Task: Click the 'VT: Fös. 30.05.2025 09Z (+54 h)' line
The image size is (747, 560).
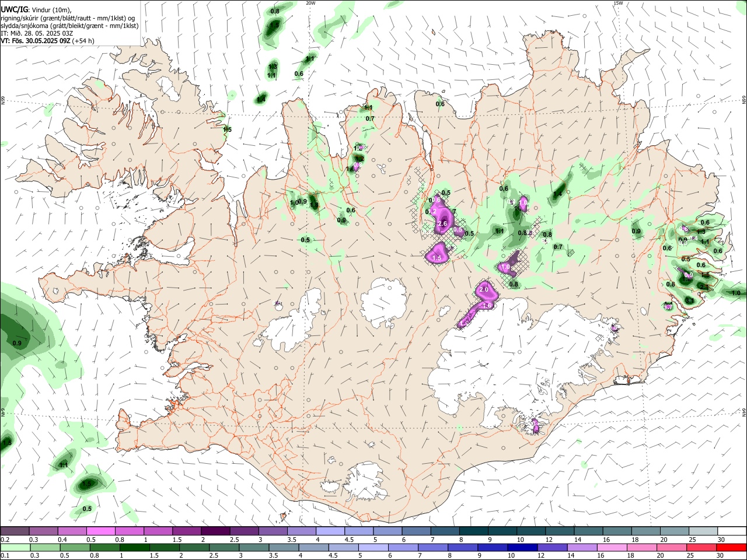Action: coord(47,41)
